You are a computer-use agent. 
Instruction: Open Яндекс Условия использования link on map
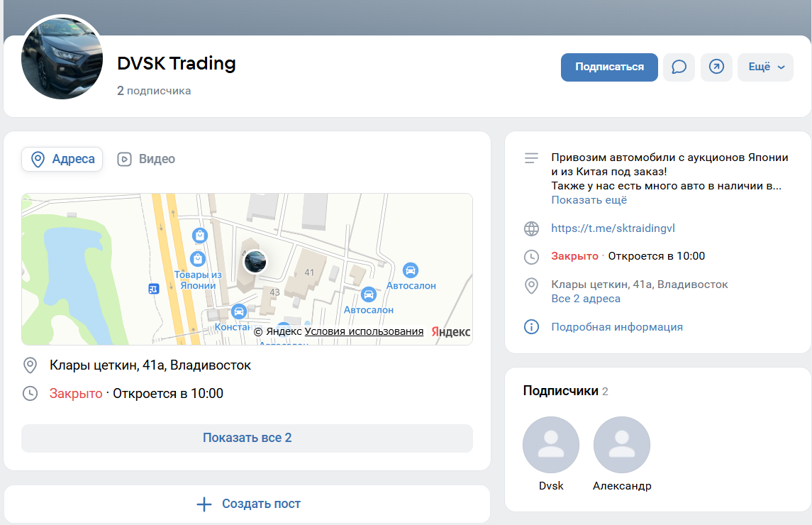coord(364,331)
